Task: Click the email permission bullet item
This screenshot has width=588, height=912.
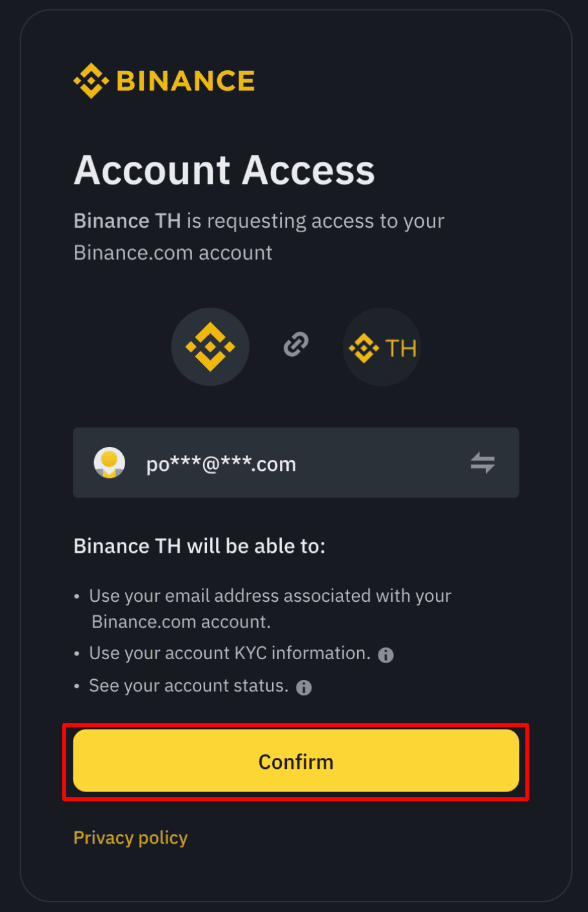Action: [x=269, y=608]
